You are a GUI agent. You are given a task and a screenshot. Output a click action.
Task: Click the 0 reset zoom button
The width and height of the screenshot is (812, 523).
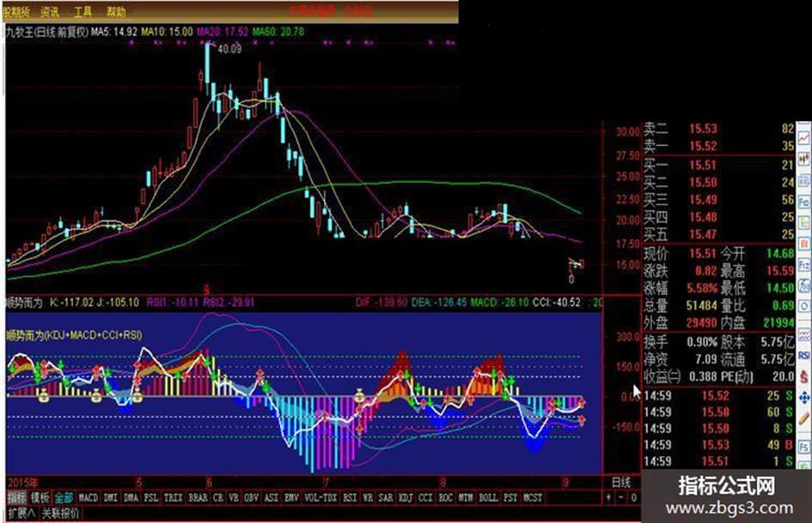pyautogui.click(x=634, y=497)
